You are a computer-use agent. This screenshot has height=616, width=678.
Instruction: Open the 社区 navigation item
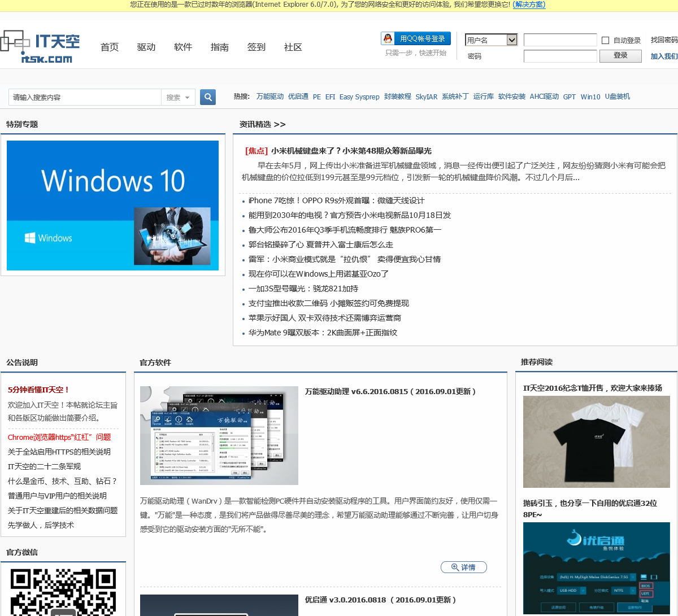tap(293, 47)
